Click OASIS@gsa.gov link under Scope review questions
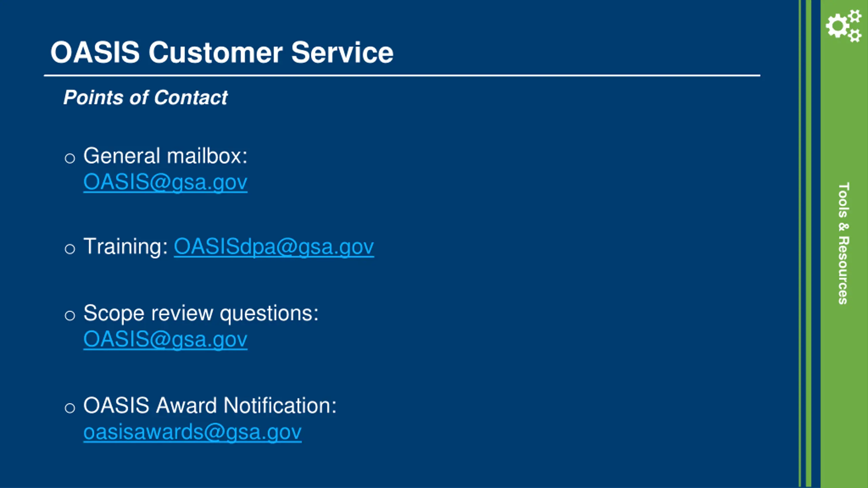The image size is (868, 488). pyautogui.click(x=165, y=339)
